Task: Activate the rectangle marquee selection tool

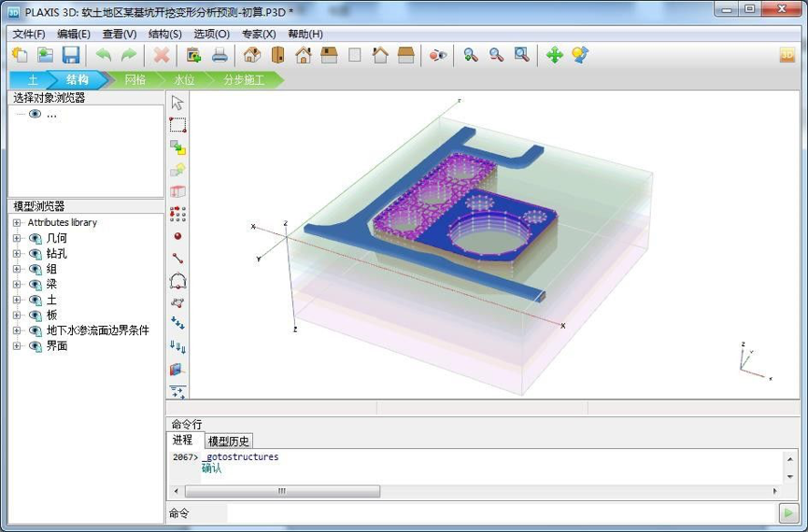Action: [x=177, y=125]
